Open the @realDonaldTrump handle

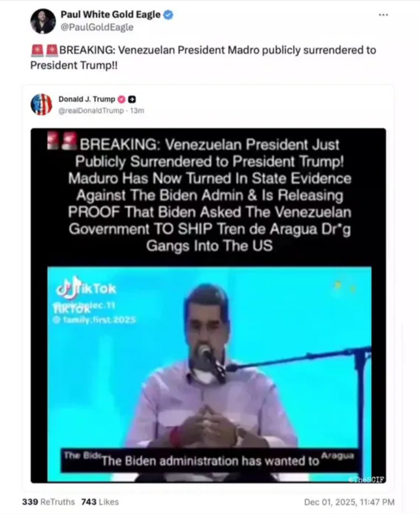click(91, 111)
